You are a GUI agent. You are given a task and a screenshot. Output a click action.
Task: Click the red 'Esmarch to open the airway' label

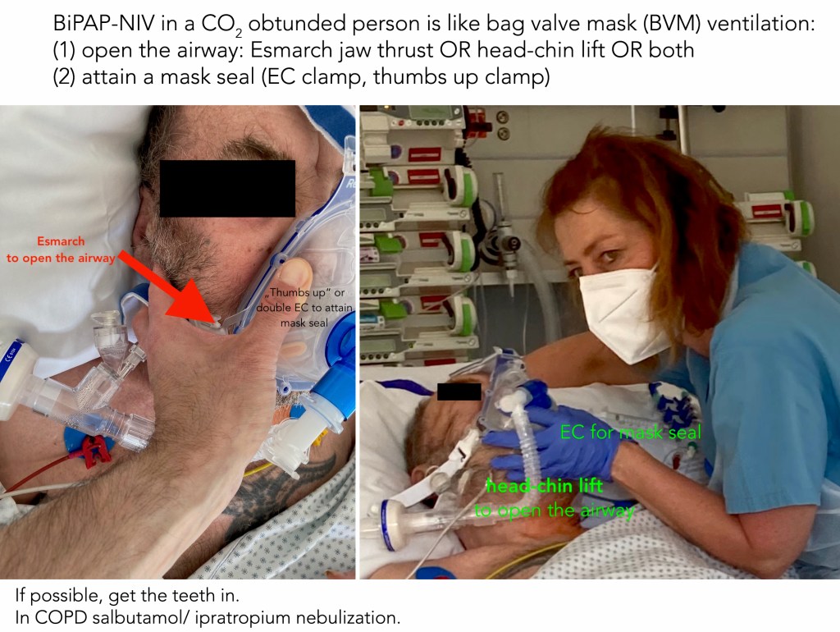[61, 250]
